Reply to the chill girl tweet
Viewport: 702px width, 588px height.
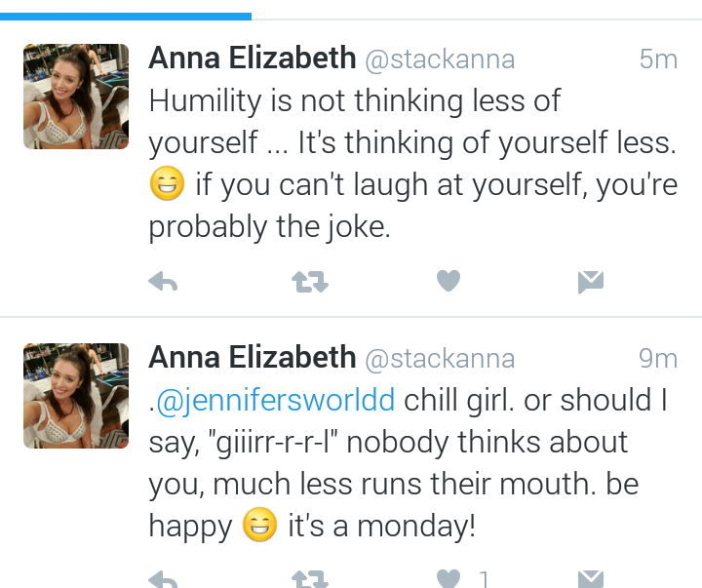[x=163, y=579]
